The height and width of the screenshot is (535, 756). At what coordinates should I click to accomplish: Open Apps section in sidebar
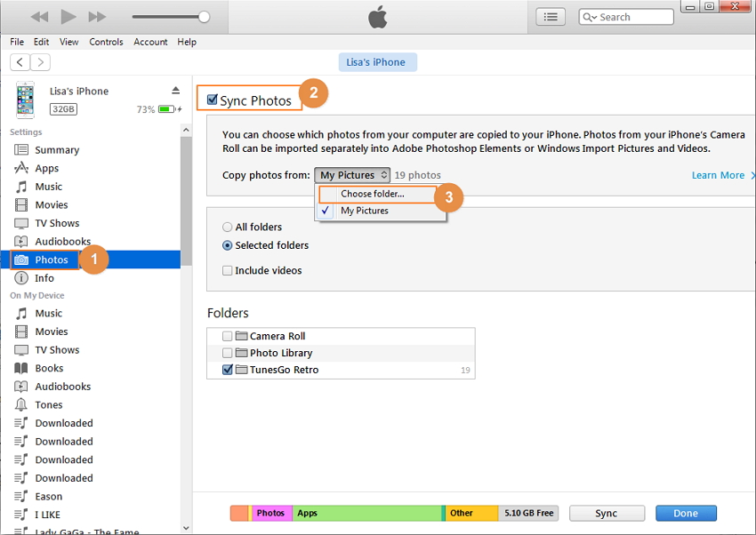[x=46, y=168]
